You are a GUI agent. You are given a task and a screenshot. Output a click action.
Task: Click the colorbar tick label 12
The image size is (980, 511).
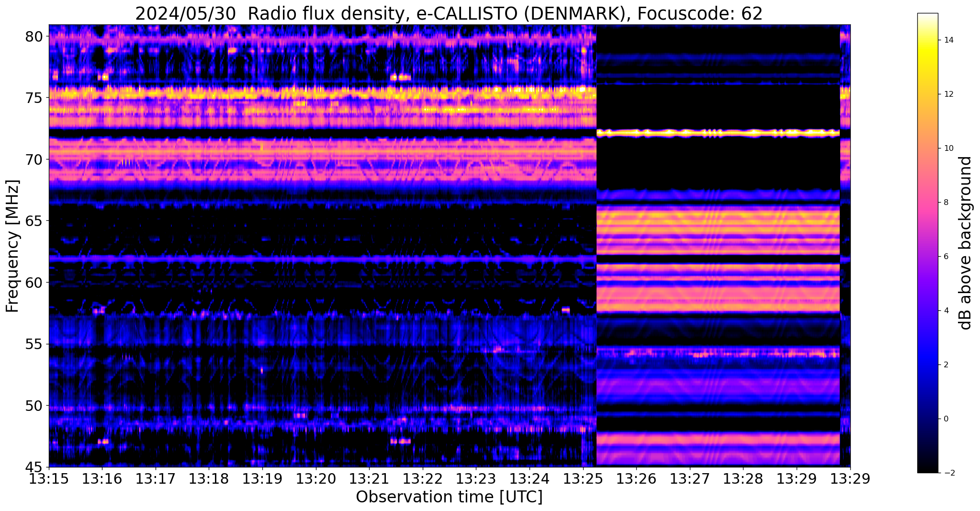(948, 94)
